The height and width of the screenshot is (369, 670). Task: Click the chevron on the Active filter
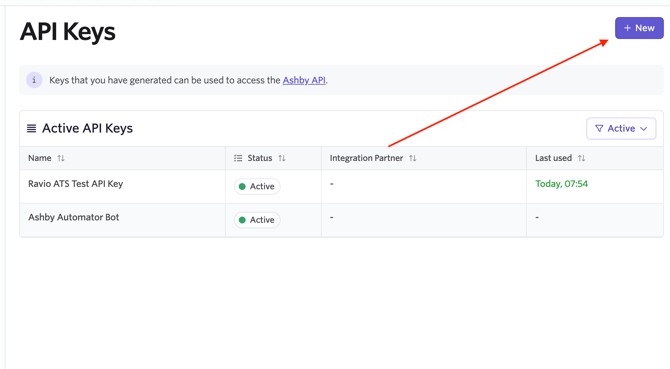point(644,129)
